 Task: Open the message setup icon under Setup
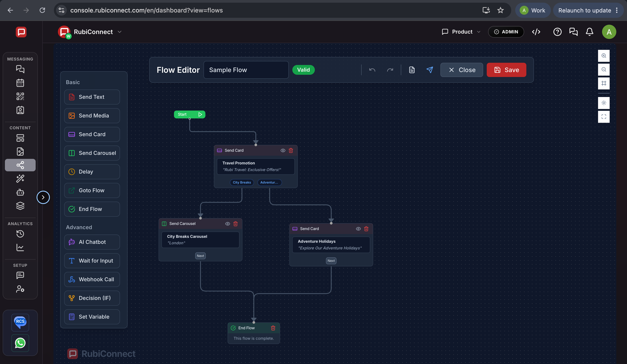tap(20, 275)
